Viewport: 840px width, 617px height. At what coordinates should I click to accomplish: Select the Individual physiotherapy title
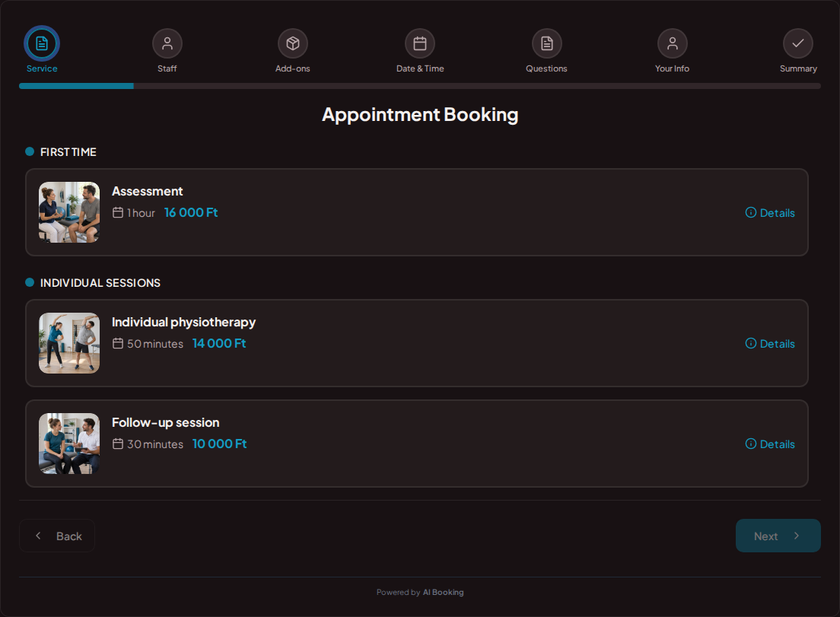click(184, 323)
